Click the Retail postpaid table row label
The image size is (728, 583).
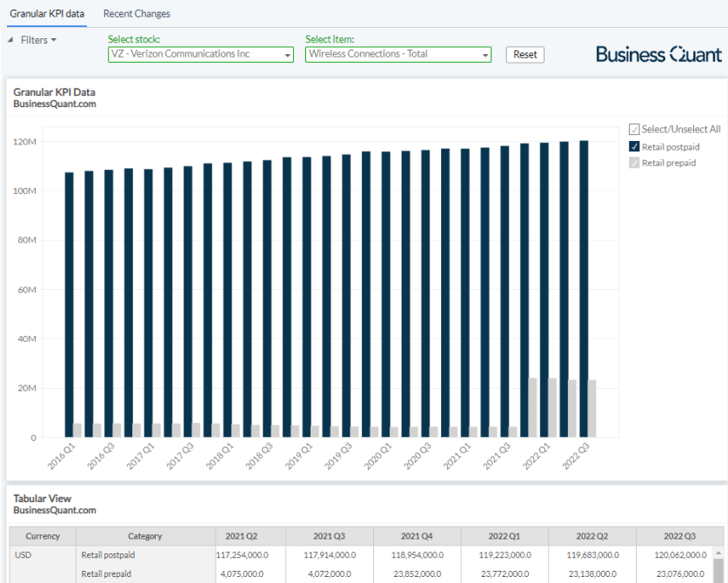108,554
